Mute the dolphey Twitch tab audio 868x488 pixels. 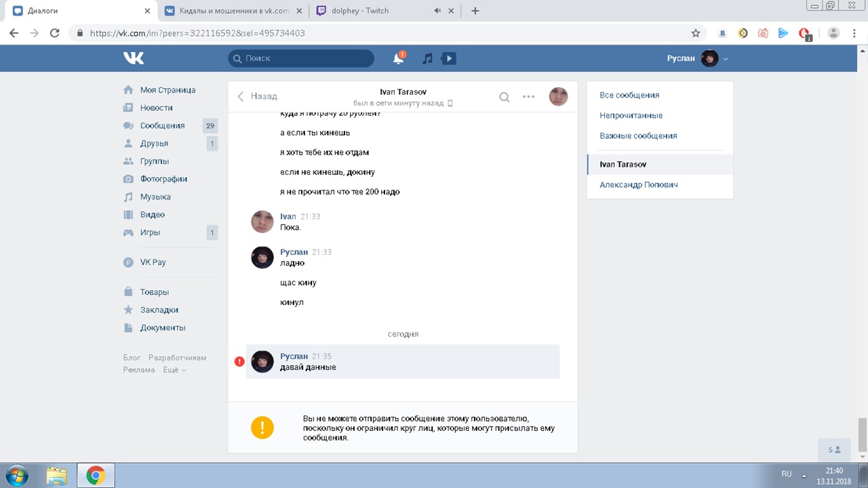437,11
